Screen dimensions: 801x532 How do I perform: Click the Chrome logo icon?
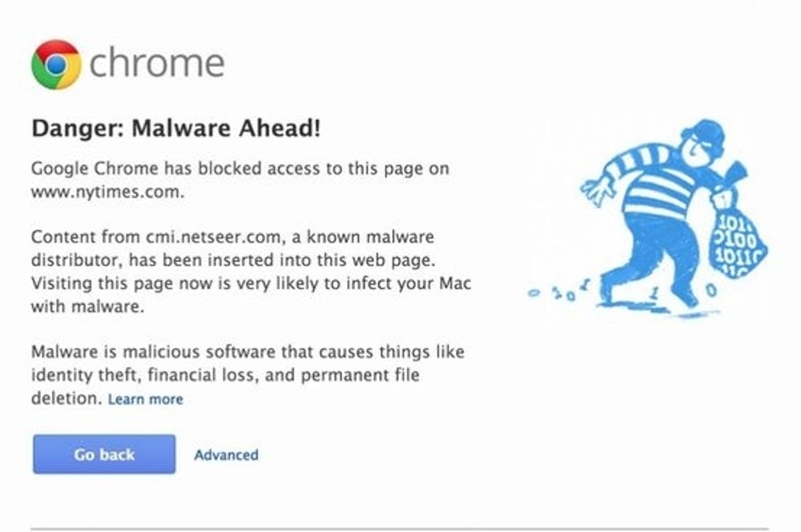click(x=56, y=64)
